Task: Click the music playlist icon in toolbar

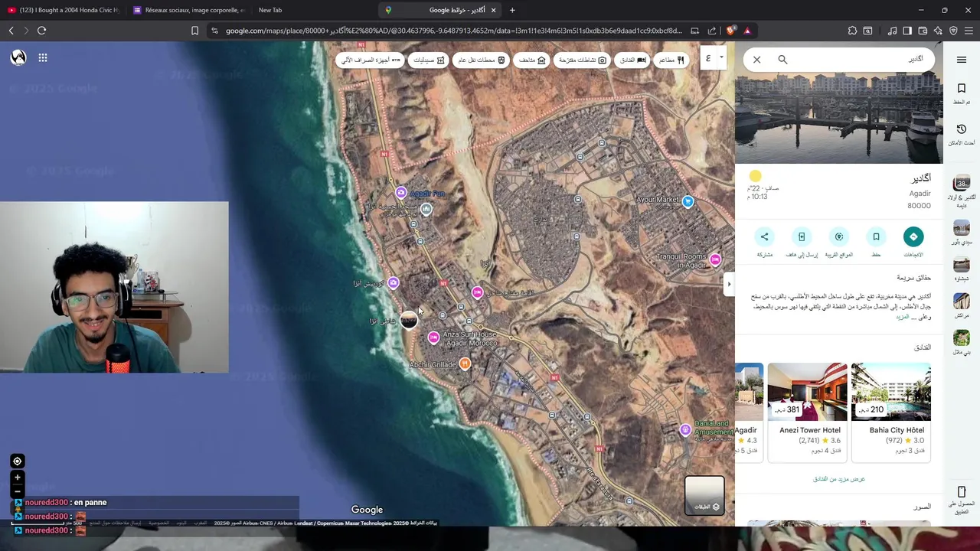Action: point(892,31)
